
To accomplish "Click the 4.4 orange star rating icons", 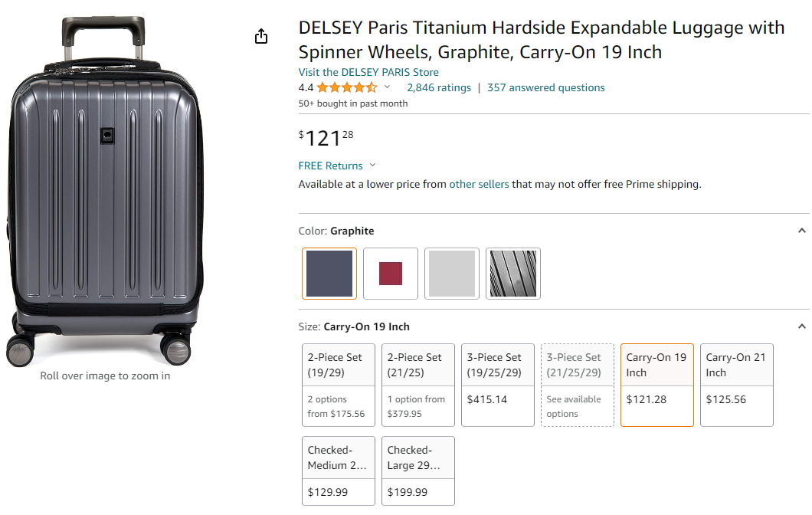I will (x=347, y=87).
